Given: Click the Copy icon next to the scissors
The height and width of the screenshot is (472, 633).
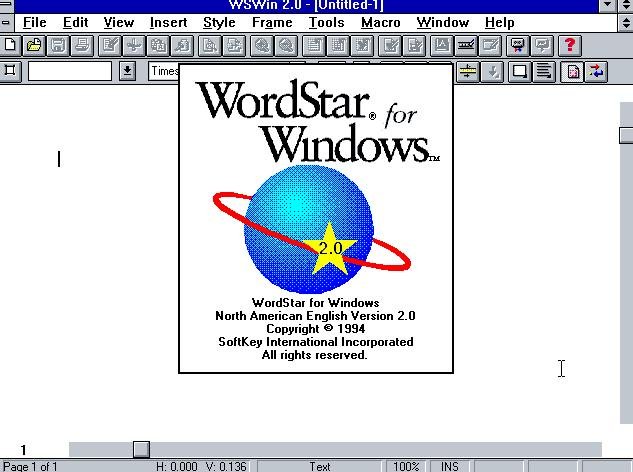Looking at the screenshot, I should [158, 45].
